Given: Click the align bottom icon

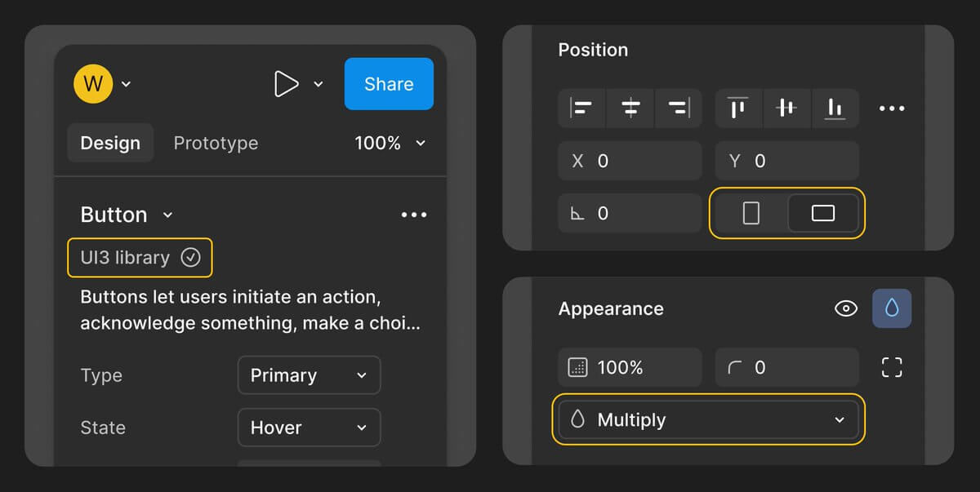Looking at the screenshot, I should tap(835, 109).
